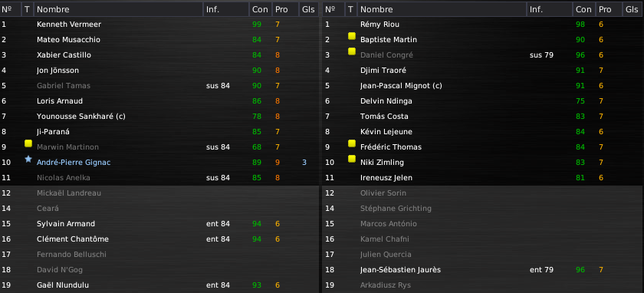
Task: Click Marwin Martinon's yellow card icon
Action: coord(28,143)
